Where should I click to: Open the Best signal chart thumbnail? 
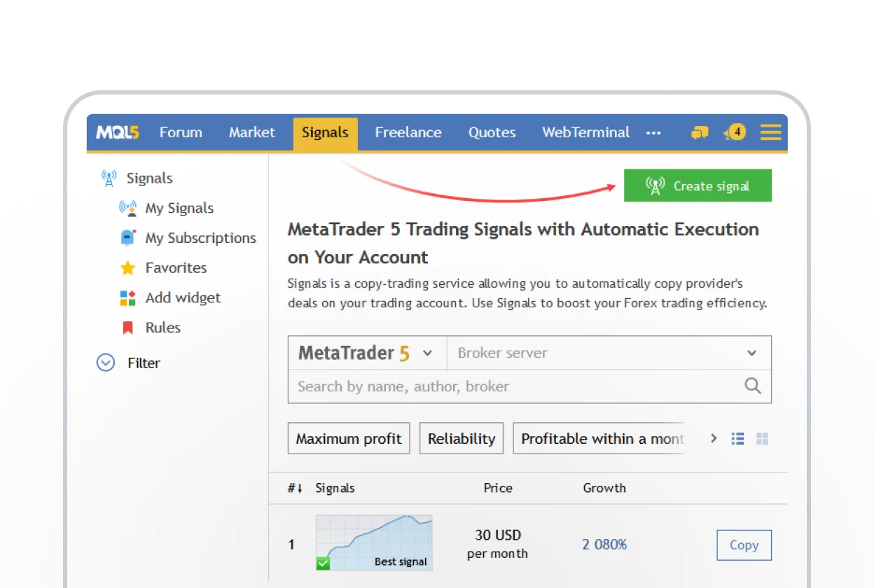(374, 542)
